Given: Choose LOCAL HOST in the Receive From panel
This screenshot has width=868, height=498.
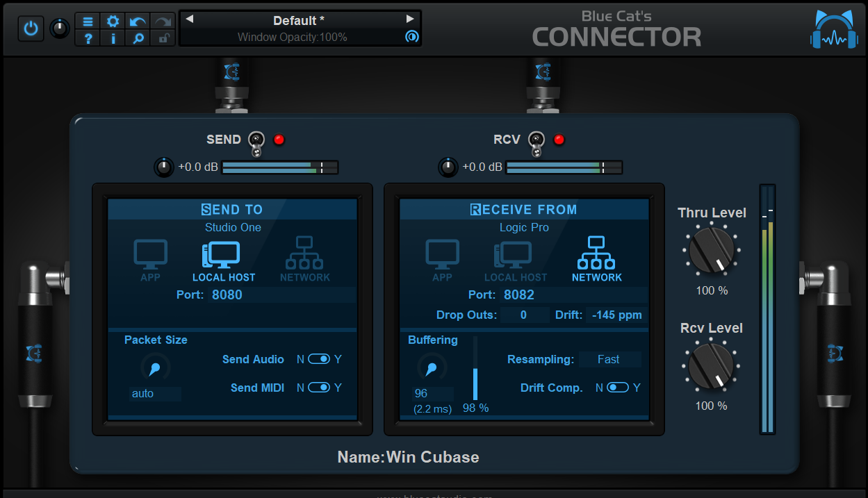Looking at the screenshot, I should point(514,256).
